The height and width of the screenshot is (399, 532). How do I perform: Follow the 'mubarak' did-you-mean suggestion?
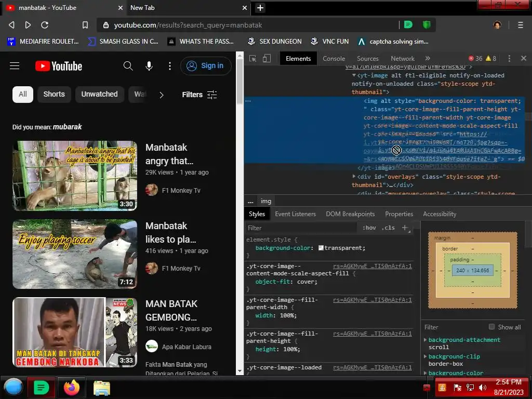67,127
